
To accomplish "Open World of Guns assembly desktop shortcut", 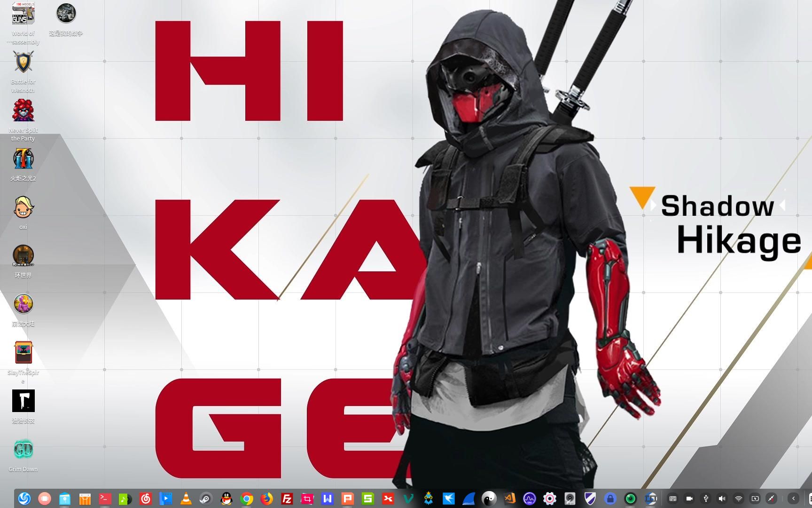I will point(23,23).
